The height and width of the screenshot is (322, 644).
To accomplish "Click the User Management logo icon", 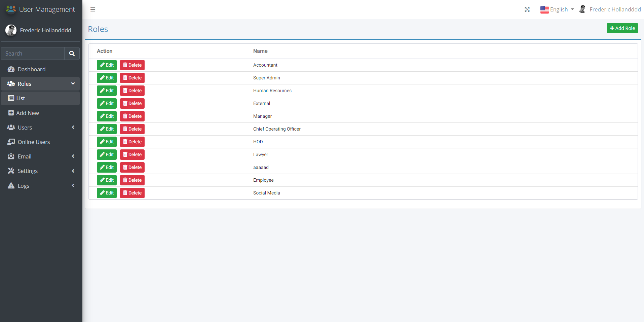I will 11,9.
